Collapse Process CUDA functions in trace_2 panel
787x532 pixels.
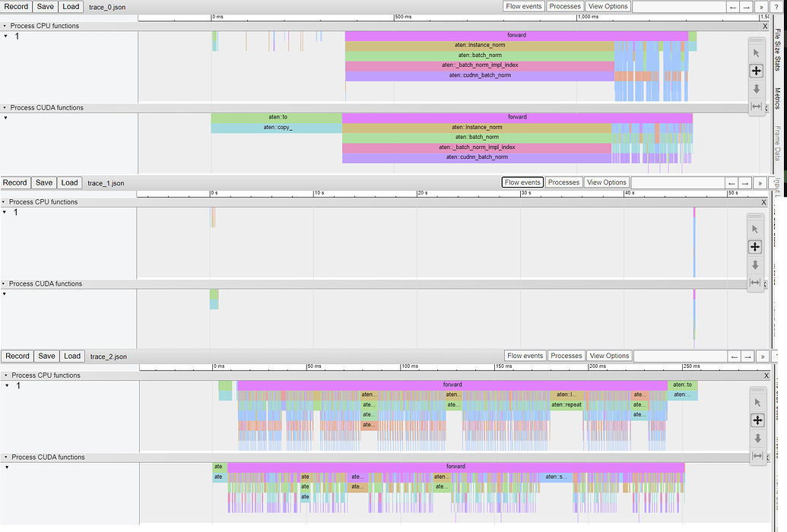[5, 458]
